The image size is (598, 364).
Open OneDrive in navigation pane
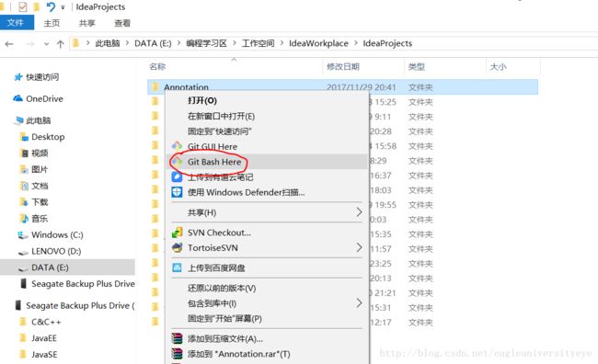(x=44, y=98)
